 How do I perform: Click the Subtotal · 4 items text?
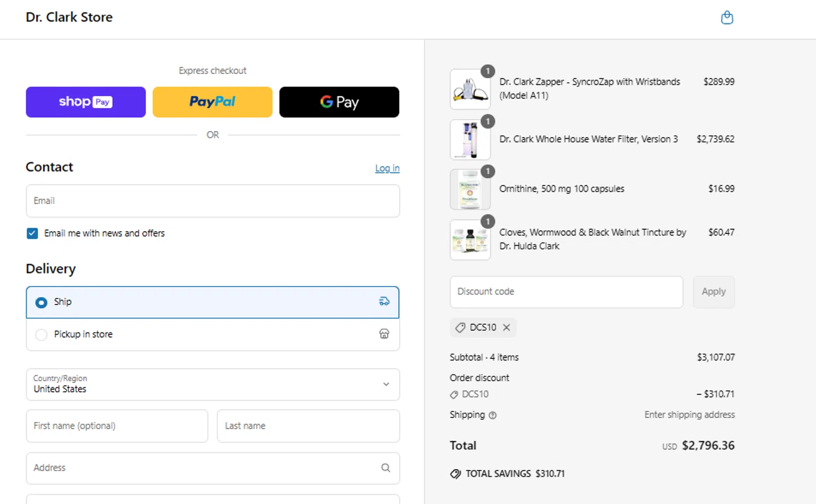click(484, 357)
